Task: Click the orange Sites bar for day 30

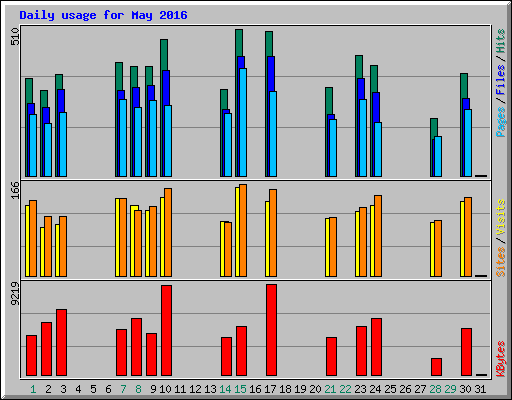Action: pyautogui.click(x=468, y=237)
